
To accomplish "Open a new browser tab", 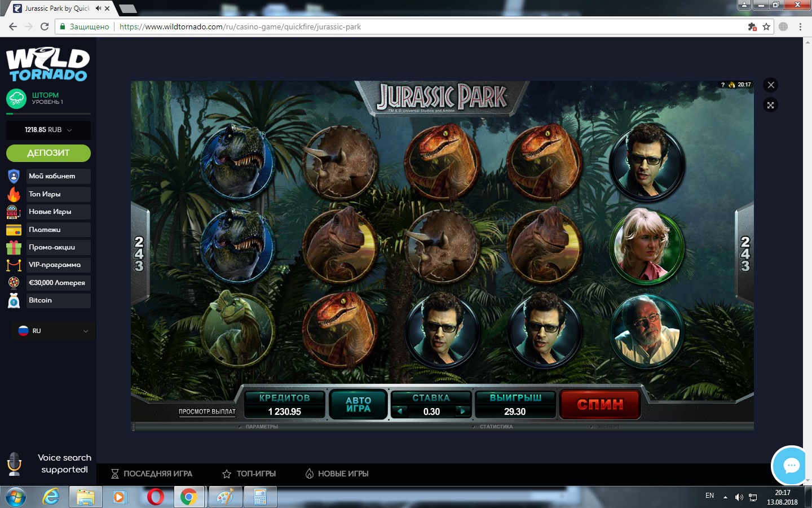I will pos(127,8).
